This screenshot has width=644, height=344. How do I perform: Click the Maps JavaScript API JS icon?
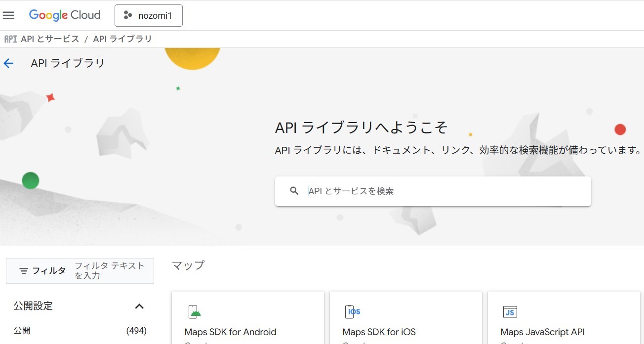tap(510, 312)
